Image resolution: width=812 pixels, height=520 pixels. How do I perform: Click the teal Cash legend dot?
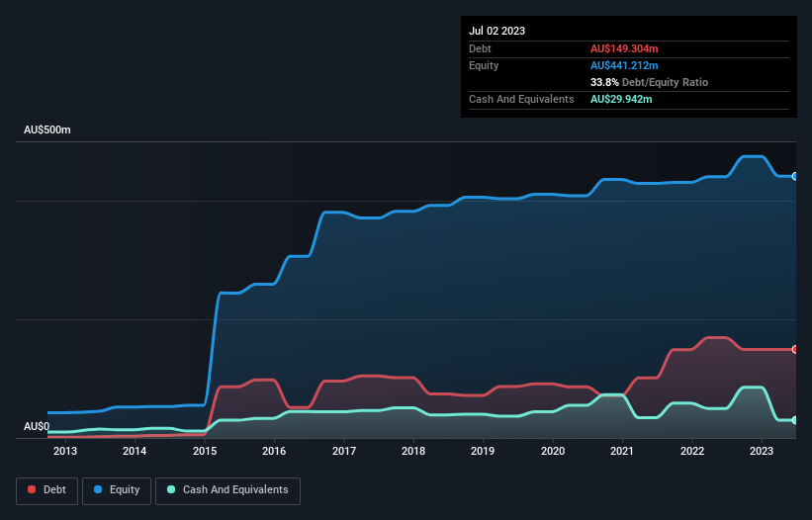pyautogui.click(x=171, y=489)
